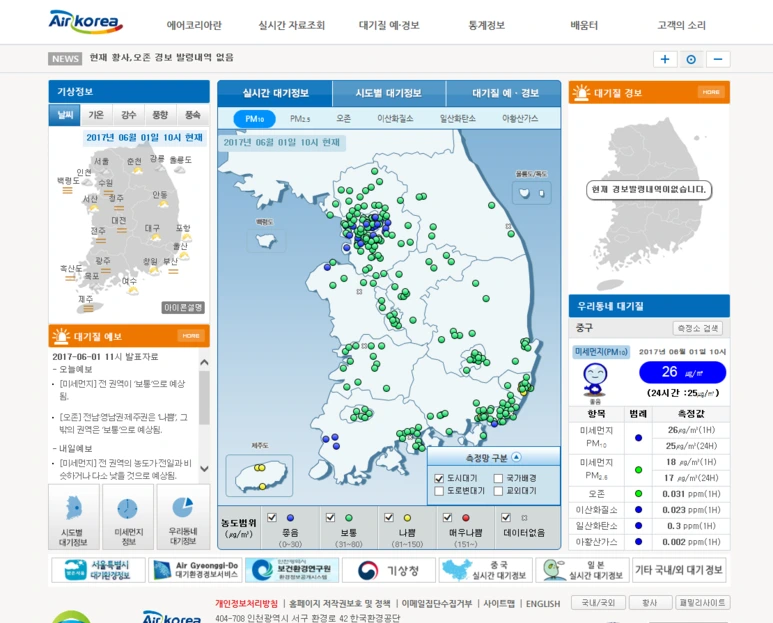Enable the 국가배경 checkbox
Viewport: 773px width, 623px height.
pyautogui.click(x=498, y=478)
